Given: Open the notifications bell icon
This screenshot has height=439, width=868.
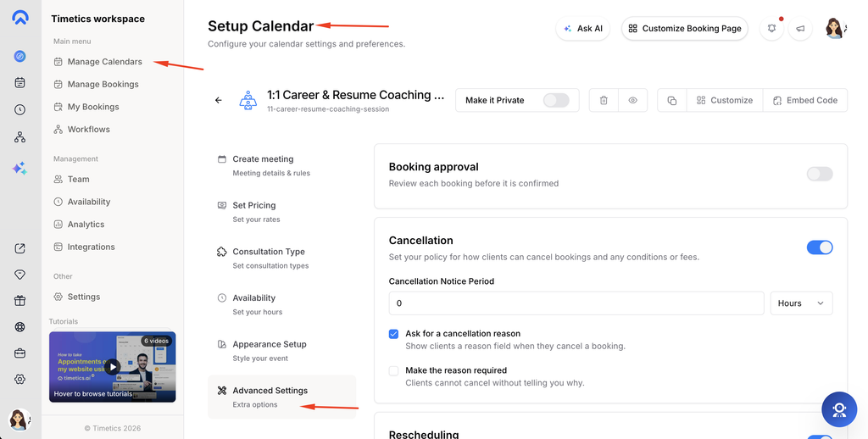Looking at the screenshot, I should (771, 28).
